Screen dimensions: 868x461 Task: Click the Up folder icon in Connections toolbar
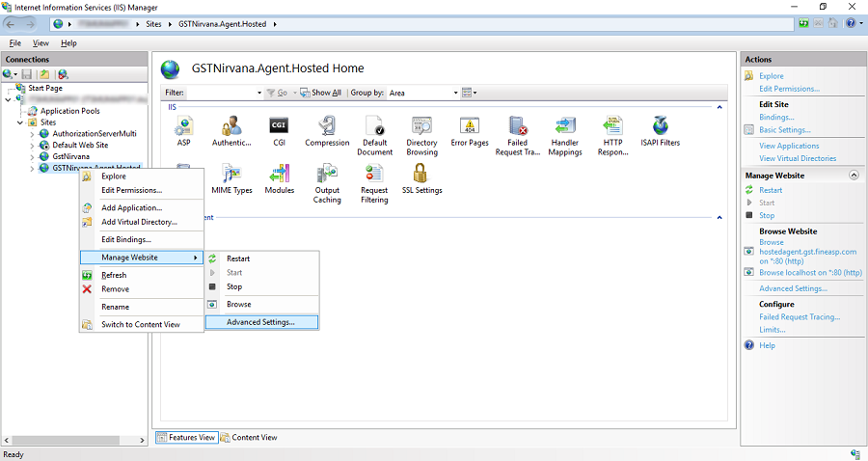(x=44, y=74)
